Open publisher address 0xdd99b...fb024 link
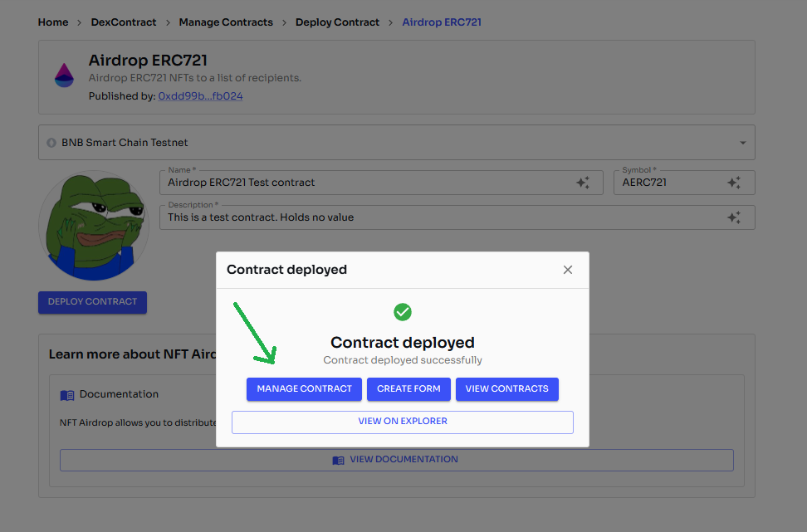 click(200, 96)
